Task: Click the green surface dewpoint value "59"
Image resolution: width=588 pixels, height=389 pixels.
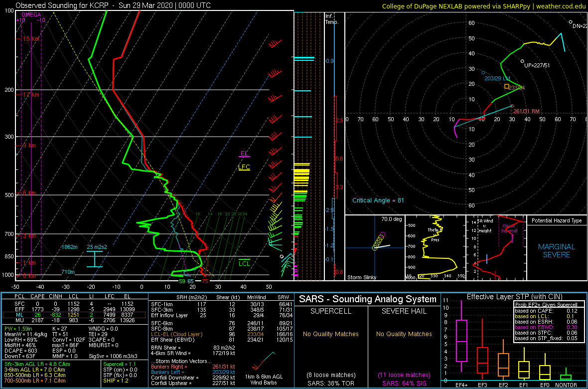Action: [x=182, y=281]
